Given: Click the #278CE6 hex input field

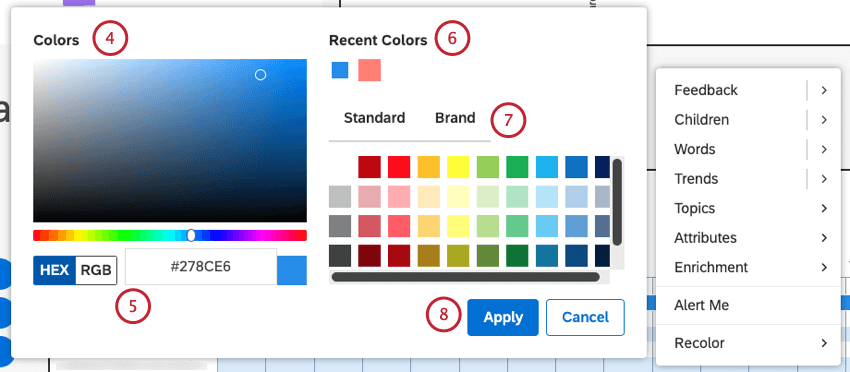Looking at the screenshot, I should [201, 267].
